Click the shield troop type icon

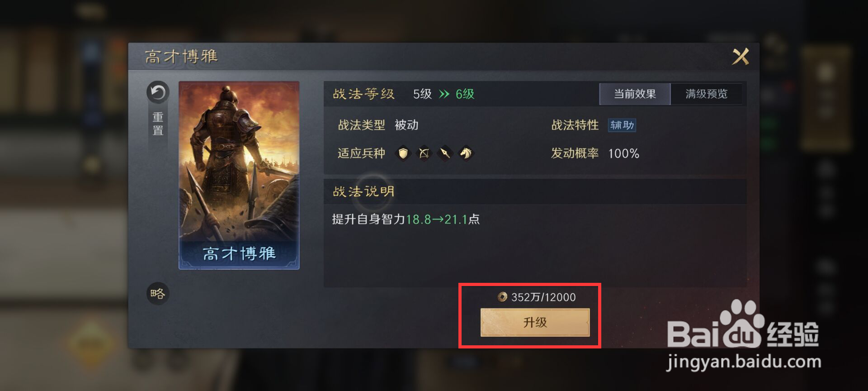(x=403, y=153)
